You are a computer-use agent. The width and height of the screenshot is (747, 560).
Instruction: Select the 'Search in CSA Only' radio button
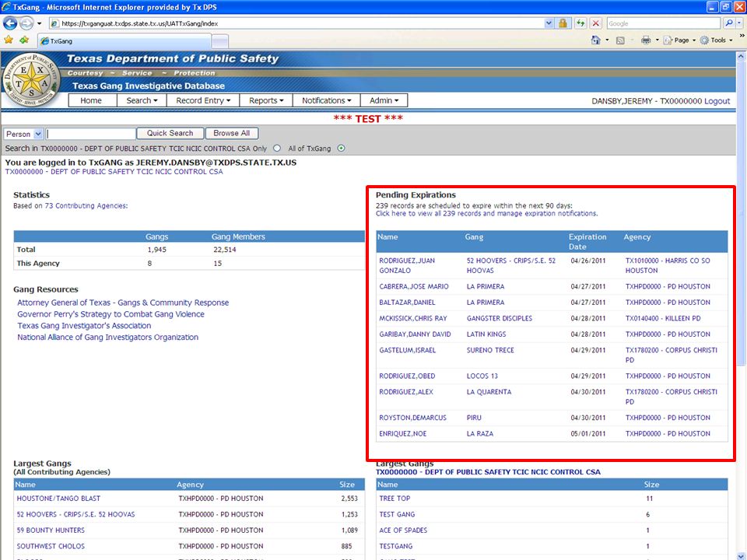pos(277,149)
